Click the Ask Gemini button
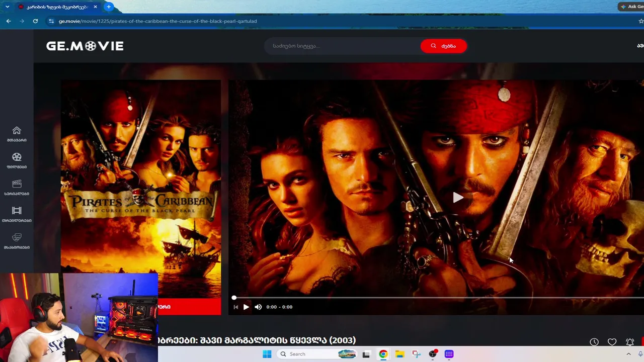Viewport: 644px width, 362px height. [631, 7]
